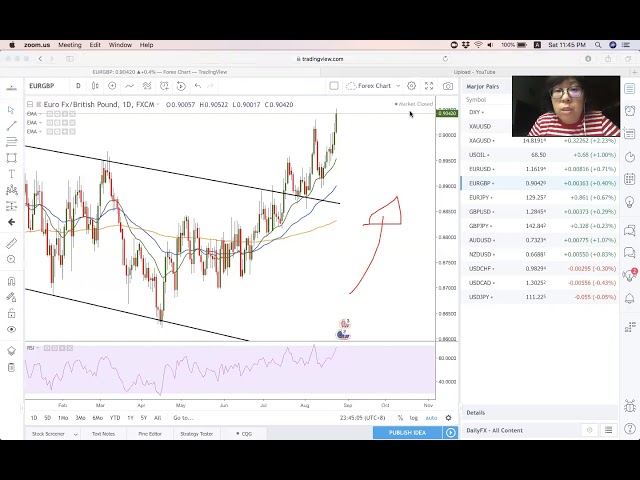Toggle lock all drawing tools

pyautogui.click(x=11, y=312)
